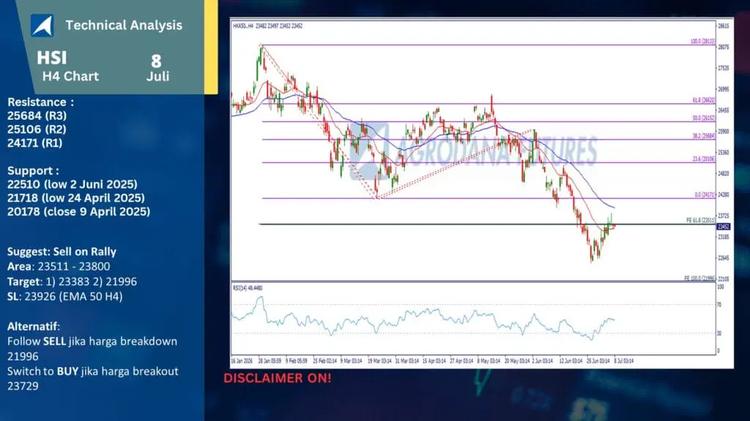Click the Suggest: Sell on Rally text
Image resolution: width=750 pixels, height=421 pixels.
62,252
